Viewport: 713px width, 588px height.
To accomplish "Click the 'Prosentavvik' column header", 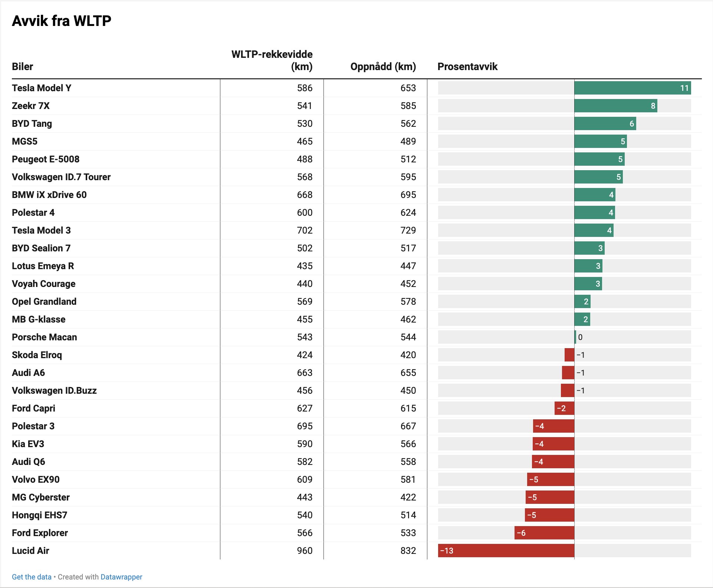I will tap(467, 67).
